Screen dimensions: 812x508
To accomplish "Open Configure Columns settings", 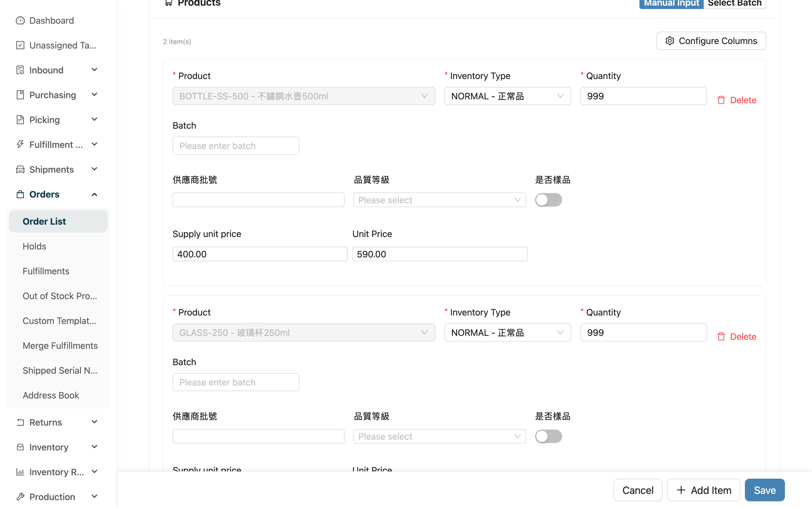I will [711, 41].
